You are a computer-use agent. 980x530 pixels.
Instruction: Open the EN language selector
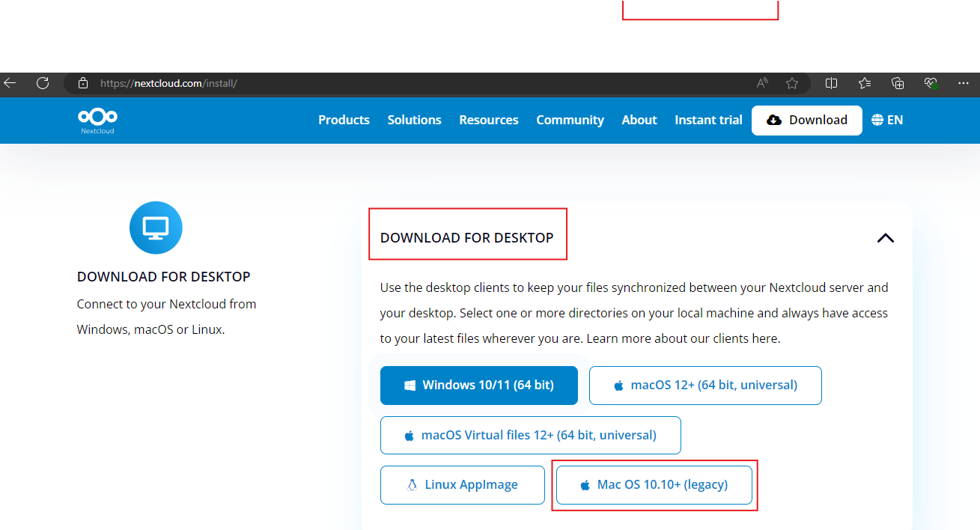coord(887,120)
